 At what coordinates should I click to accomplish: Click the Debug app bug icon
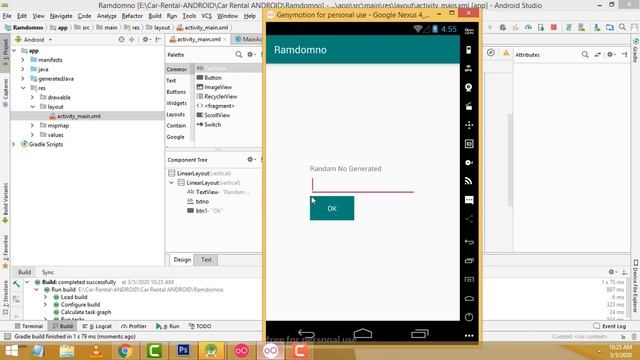503,27
